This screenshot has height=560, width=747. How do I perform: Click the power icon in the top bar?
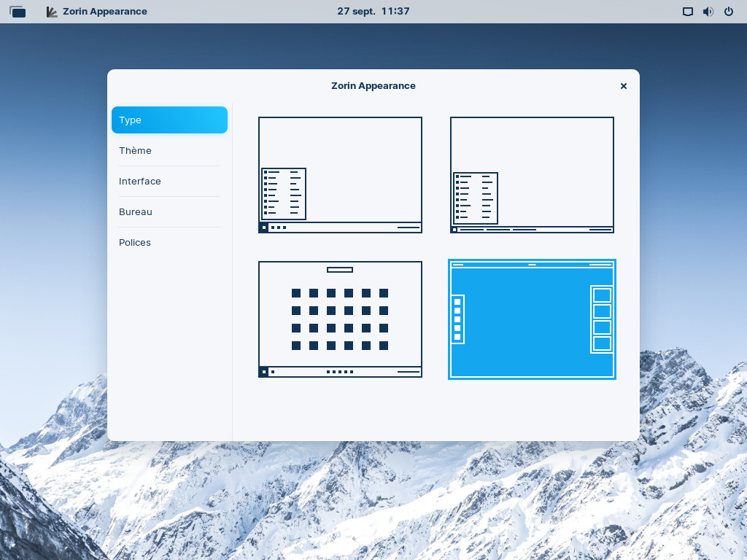pyautogui.click(x=729, y=12)
